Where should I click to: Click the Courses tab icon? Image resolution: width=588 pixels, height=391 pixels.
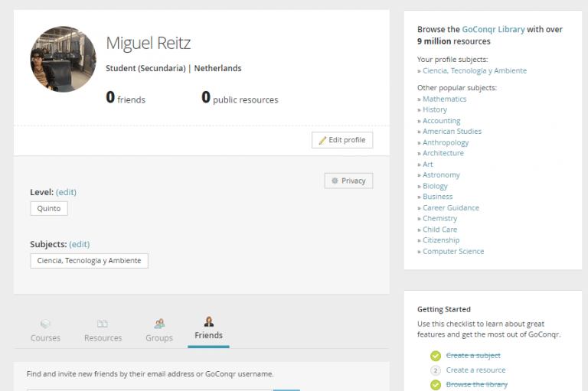click(x=46, y=324)
